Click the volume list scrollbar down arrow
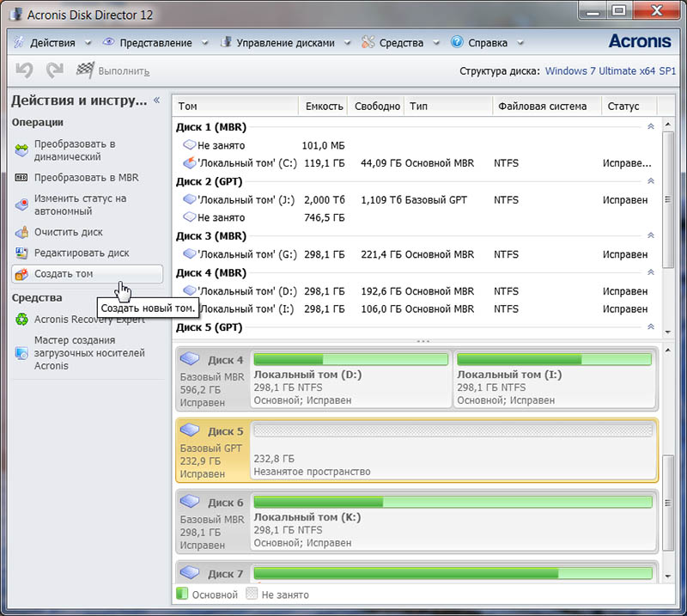687x616 pixels. point(668,332)
